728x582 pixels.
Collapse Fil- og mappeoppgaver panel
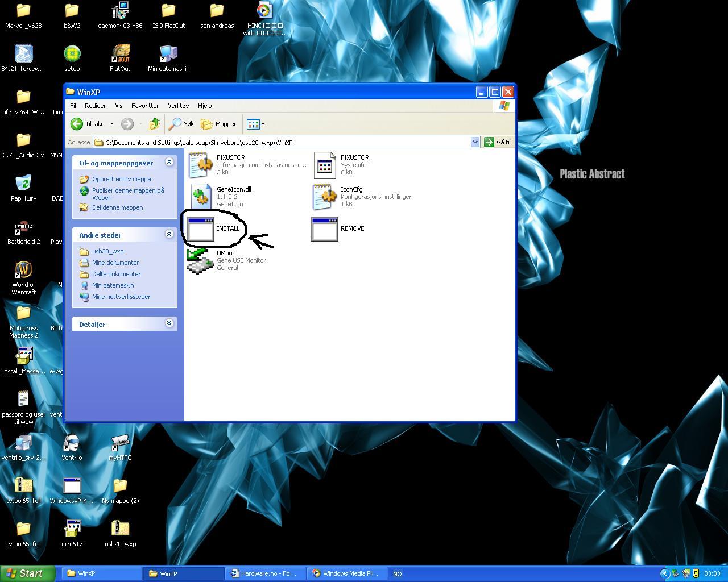click(x=169, y=162)
